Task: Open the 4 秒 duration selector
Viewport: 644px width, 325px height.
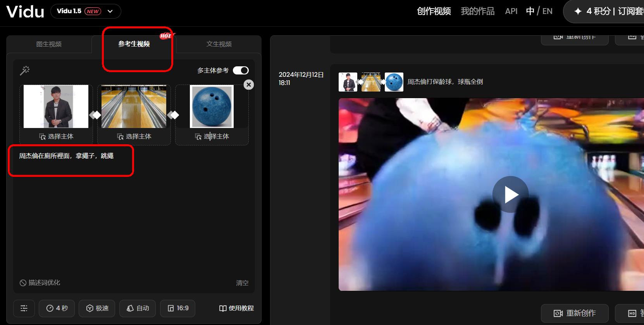Action: coord(57,308)
